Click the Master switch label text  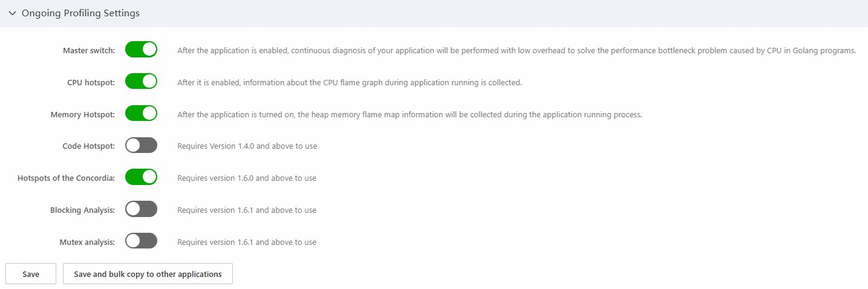pyautogui.click(x=88, y=51)
